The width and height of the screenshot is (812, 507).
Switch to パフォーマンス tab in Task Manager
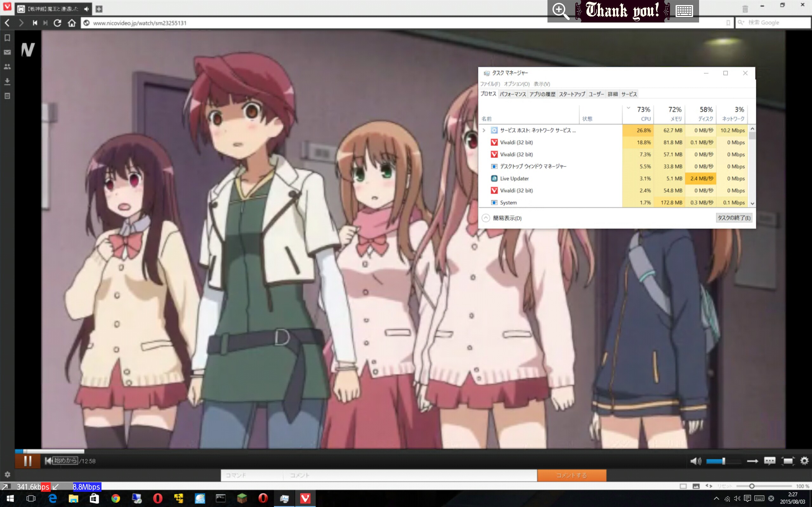(512, 94)
